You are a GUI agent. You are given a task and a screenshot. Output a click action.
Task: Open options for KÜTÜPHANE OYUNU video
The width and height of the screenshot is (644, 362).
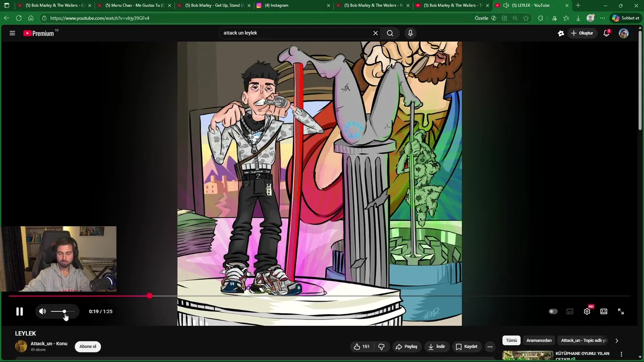tap(621, 354)
